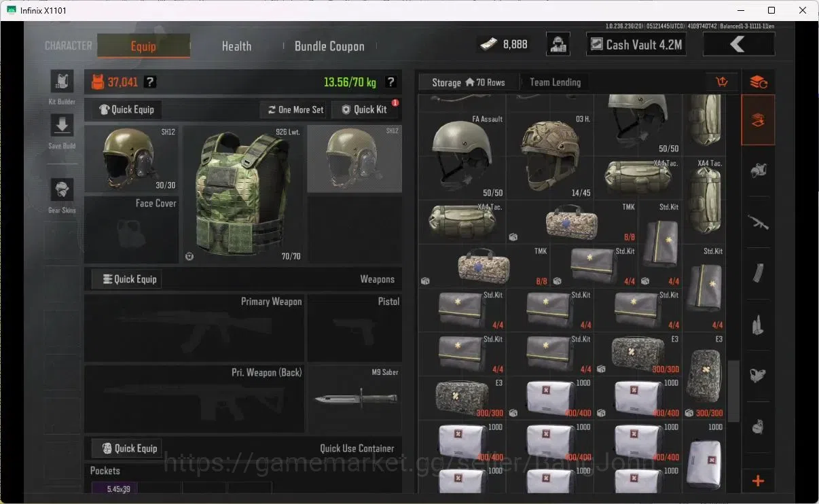
Task: Open the player profile avatar icon
Action: [x=558, y=44]
